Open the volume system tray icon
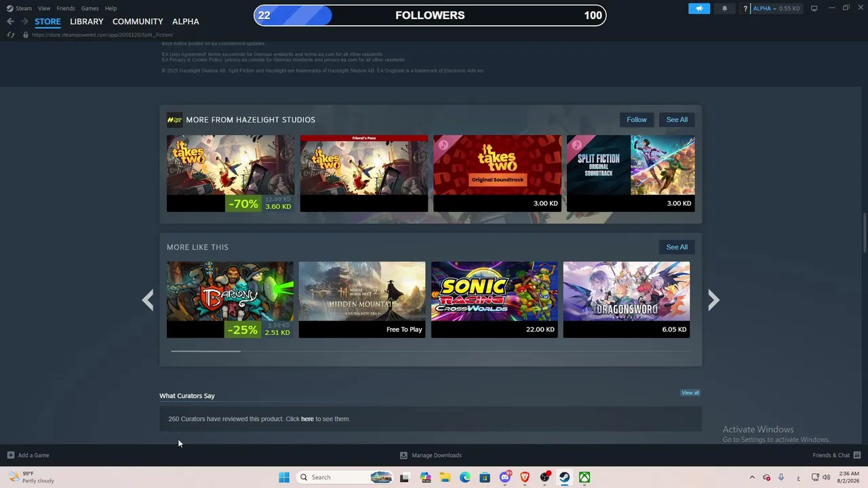Screen dimensions: 868x488 (827, 477)
